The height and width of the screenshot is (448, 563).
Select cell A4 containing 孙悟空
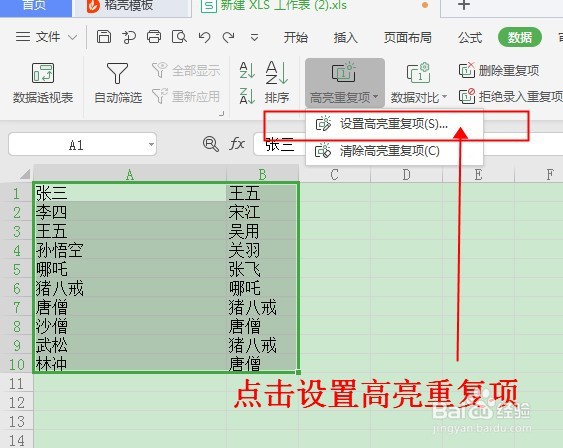[130, 250]
